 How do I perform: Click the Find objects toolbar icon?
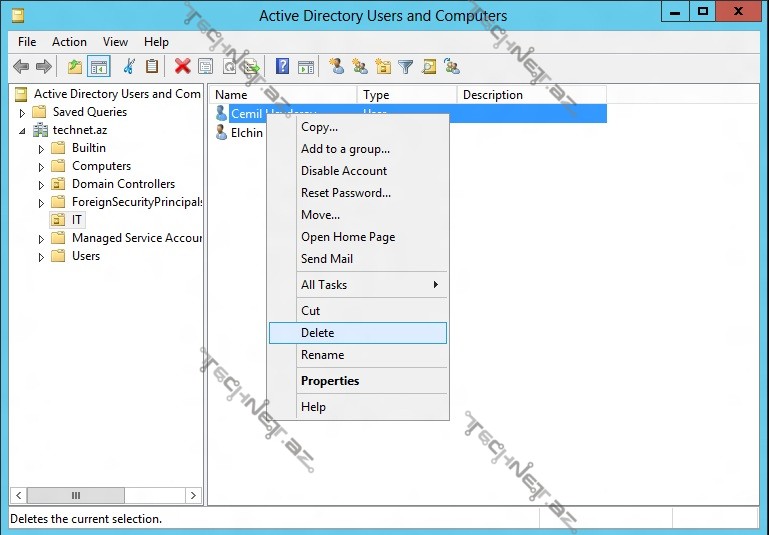click(x=429, y=66)
